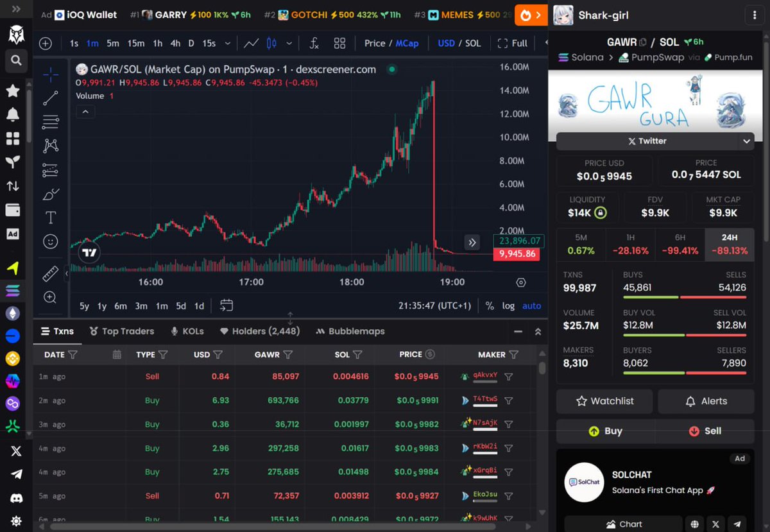Switch chart to MCap mode
This screenshot has width=770, height=532.
point(407,43)
